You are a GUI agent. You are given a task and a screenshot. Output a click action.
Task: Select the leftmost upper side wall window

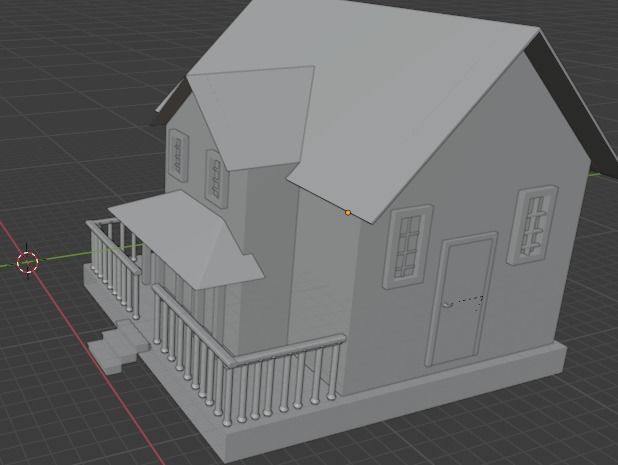pyautogui.click(x=179, y=155)
